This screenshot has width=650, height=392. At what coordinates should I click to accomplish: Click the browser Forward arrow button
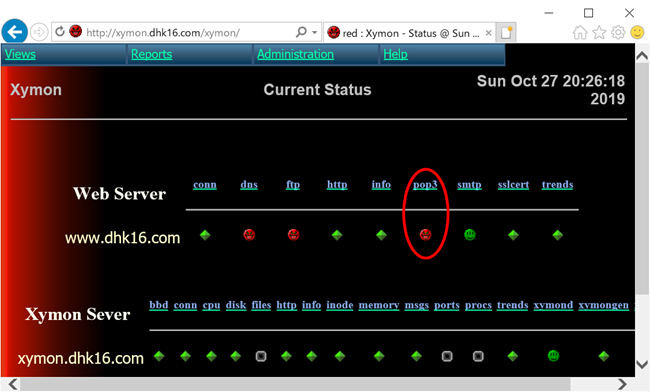coord(39,31)
